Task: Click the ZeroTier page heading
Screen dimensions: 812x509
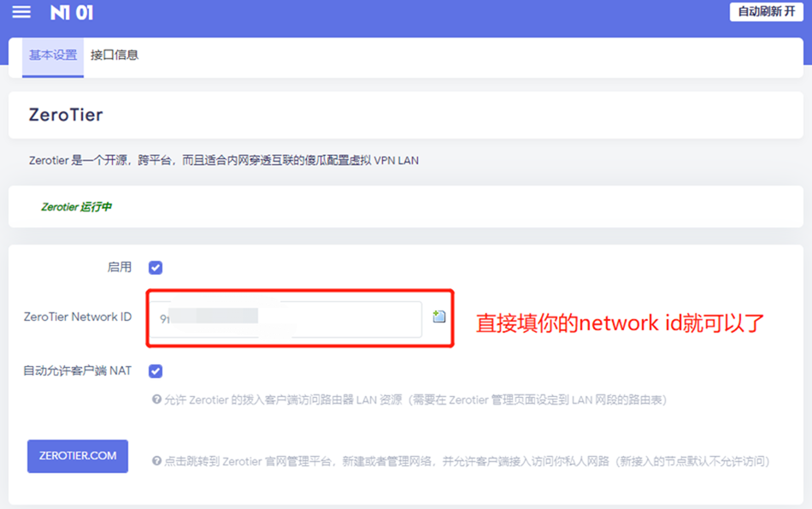Action: pos(66,115)
